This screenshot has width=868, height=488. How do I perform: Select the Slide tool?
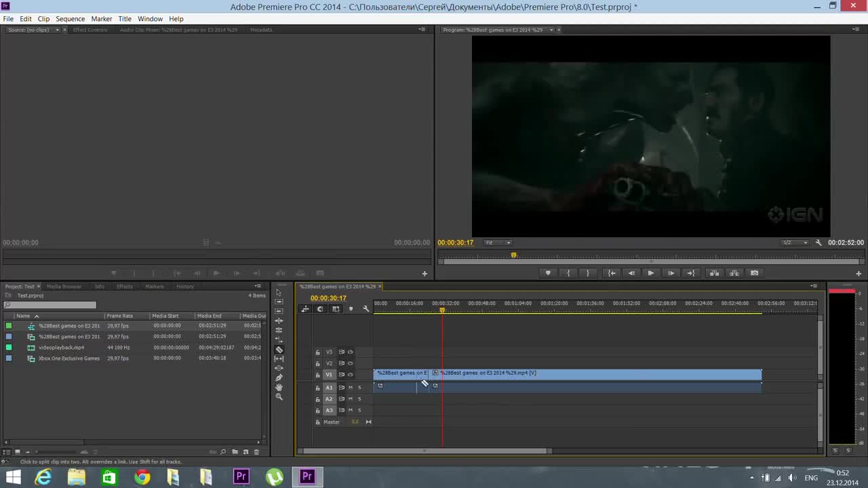pyautogui.click(x=279, y=368)
